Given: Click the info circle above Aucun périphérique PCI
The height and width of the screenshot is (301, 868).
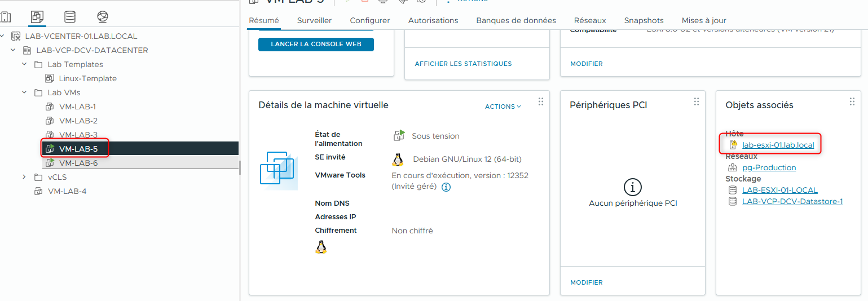Looking at the screenshot, I should tap(633, 187).
